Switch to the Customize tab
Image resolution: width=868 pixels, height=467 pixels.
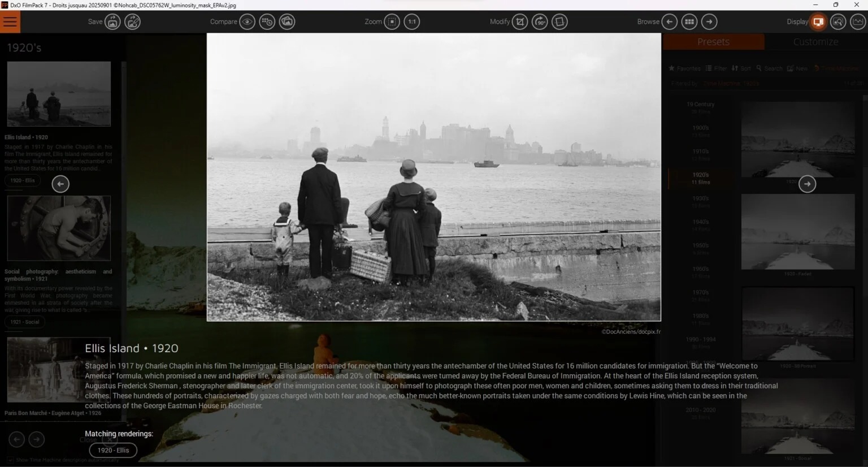coord(815,42)
